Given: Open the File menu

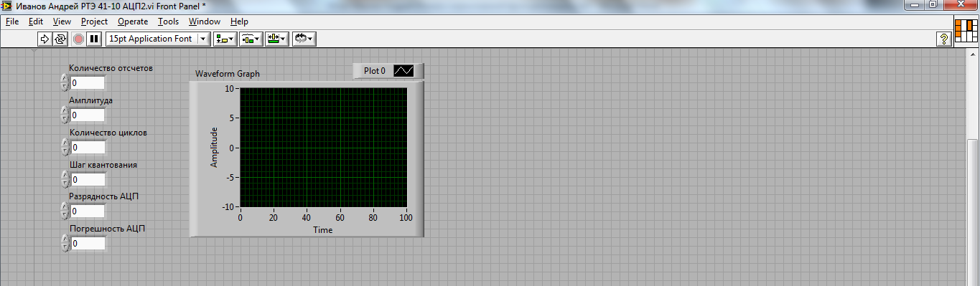Looking at the screenshot, I should 12,22.
